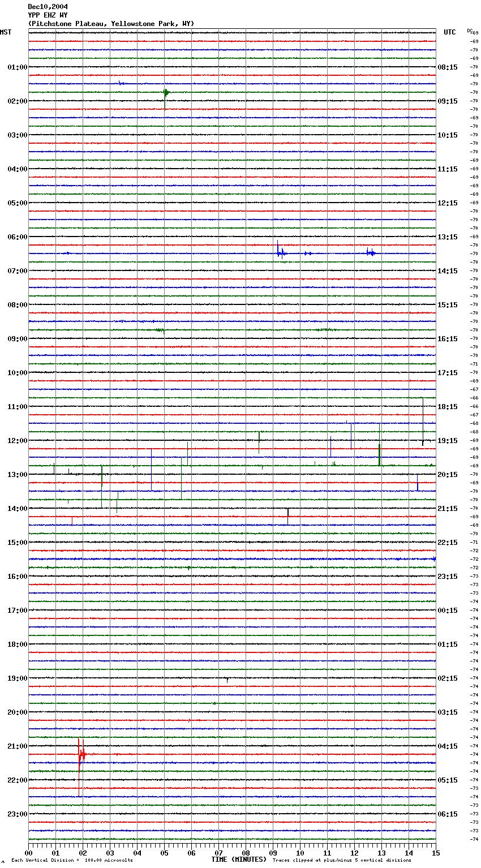Select the 15:00 MST time label
Screen dimensions: 481x868
18,543
